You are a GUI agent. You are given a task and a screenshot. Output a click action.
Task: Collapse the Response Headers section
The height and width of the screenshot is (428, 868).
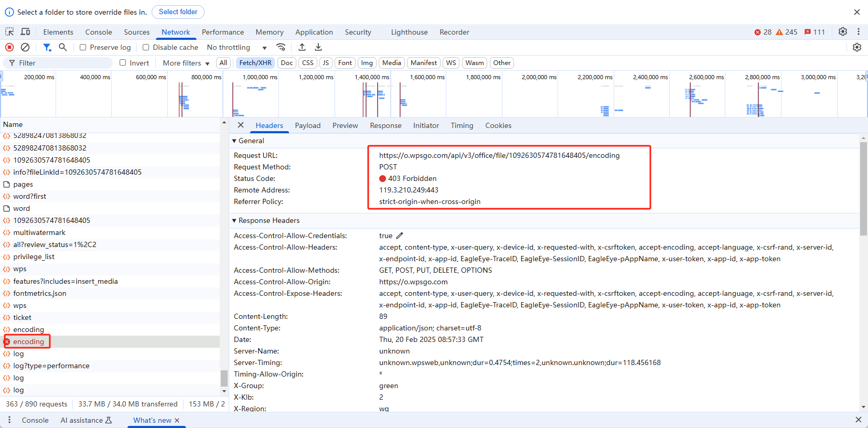(x=234, y=220)
